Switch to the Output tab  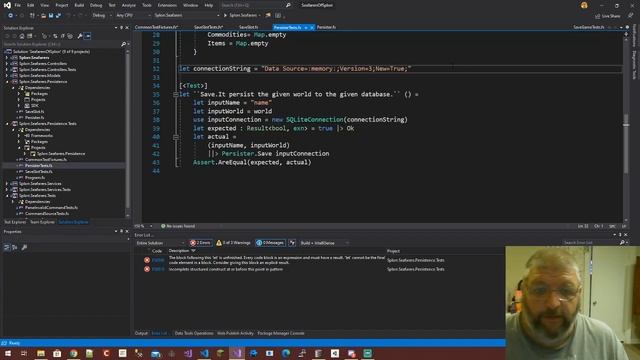point(141,333)
